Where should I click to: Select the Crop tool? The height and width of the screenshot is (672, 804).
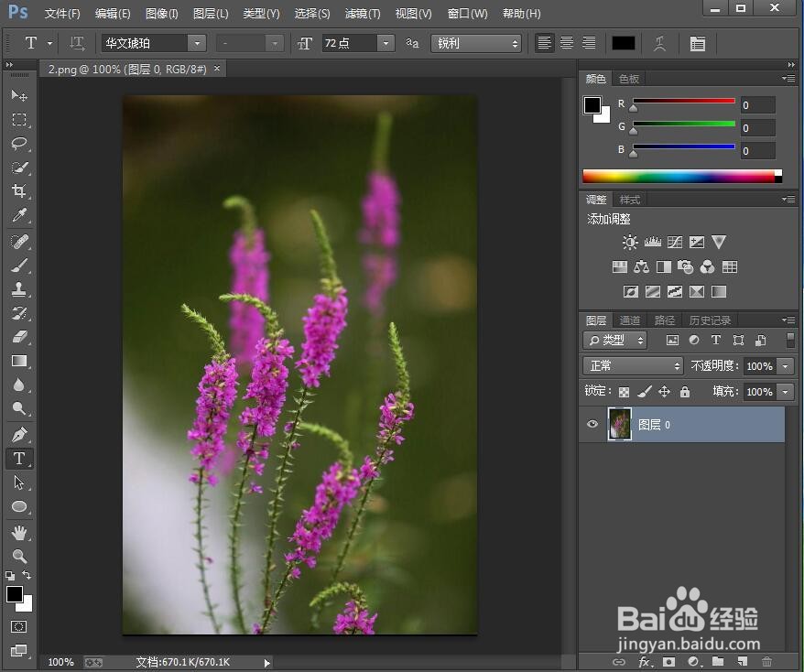[19, 191]
